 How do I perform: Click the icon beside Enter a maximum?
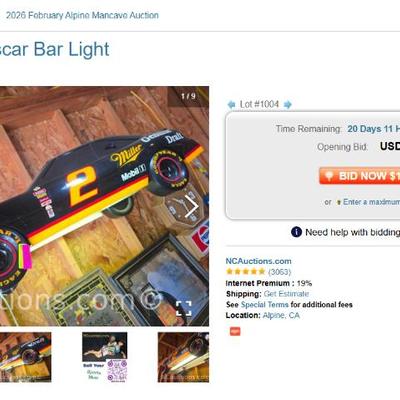[339, 202]
